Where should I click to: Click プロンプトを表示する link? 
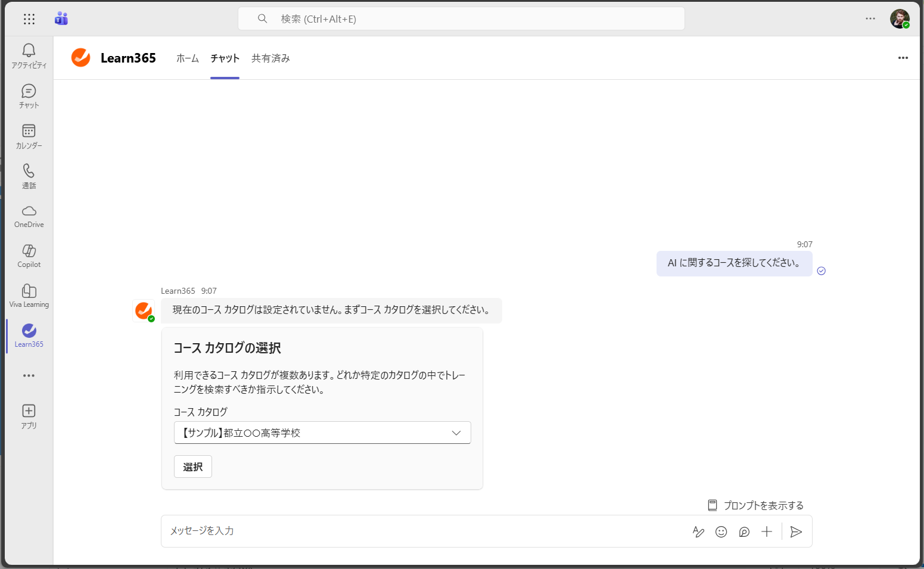coord(755,505)
